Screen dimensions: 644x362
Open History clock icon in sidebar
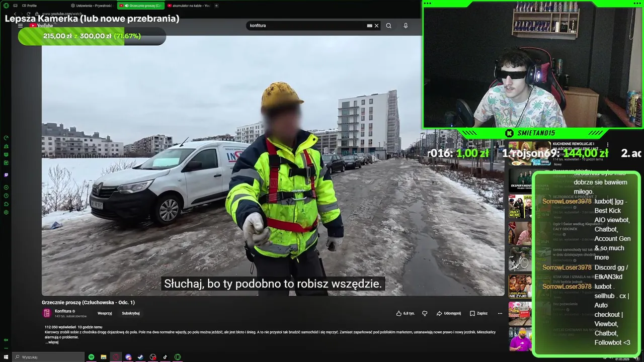click(6, 196)
